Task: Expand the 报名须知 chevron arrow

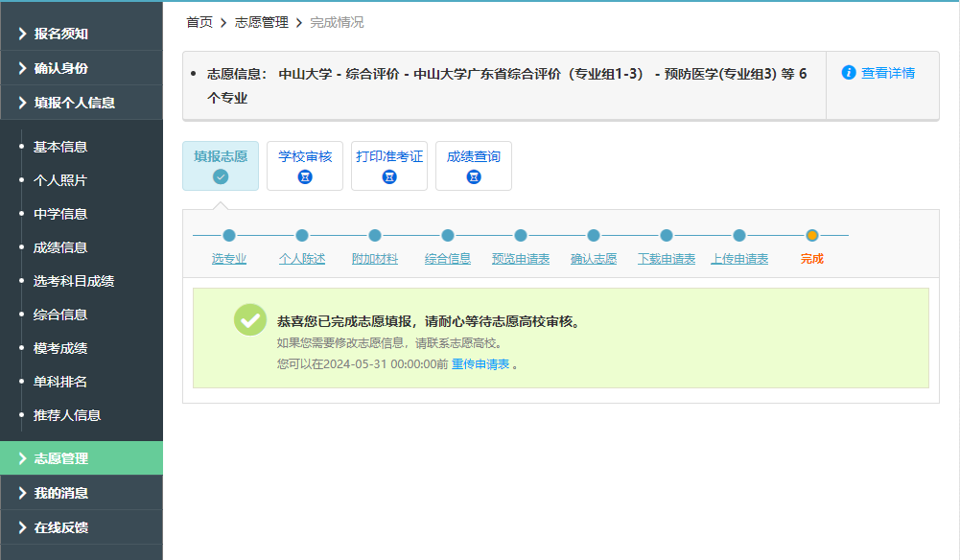Action: coord(23,34)
